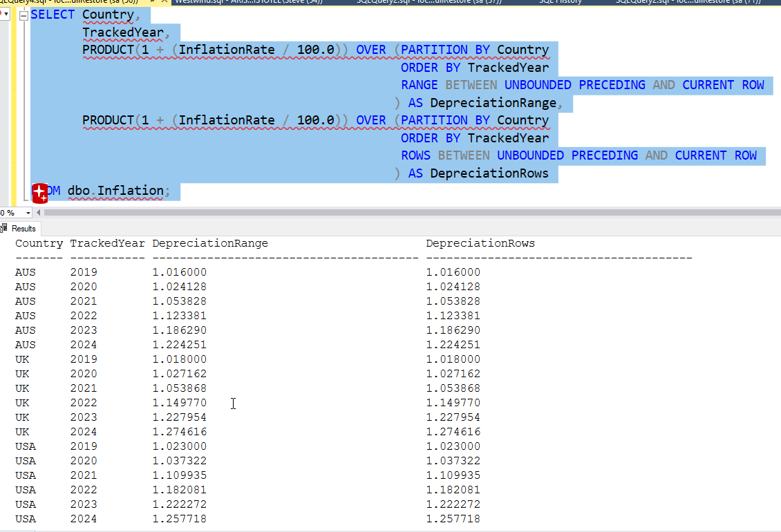The height and width of the screenshot is (532, 781).
Task: Click the Country column header in results
Action: 39,244
